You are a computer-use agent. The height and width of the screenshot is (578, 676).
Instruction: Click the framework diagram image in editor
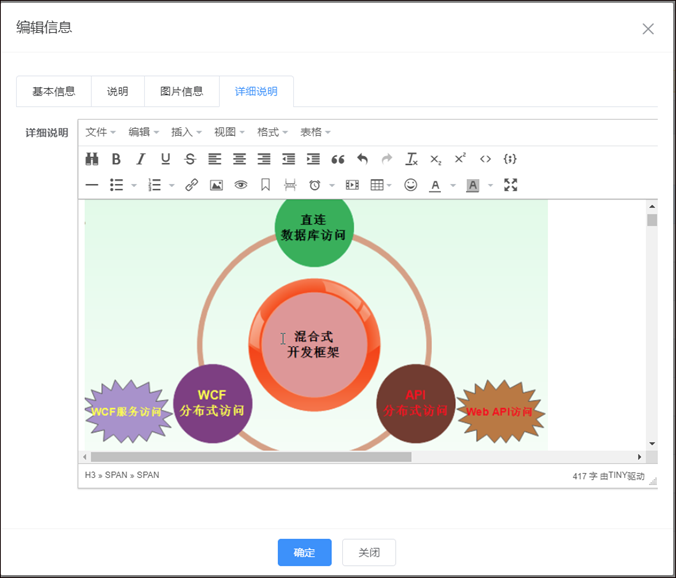316,325
